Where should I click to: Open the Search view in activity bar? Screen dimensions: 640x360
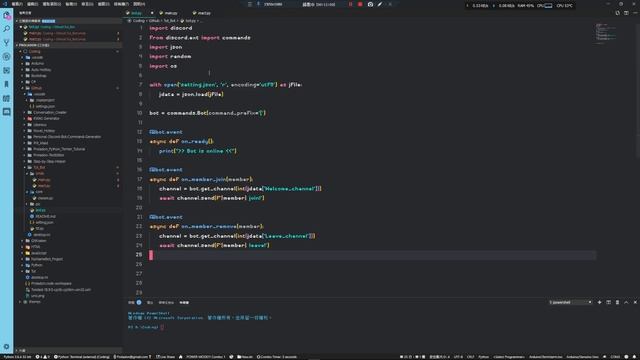[x=7, y=29]
